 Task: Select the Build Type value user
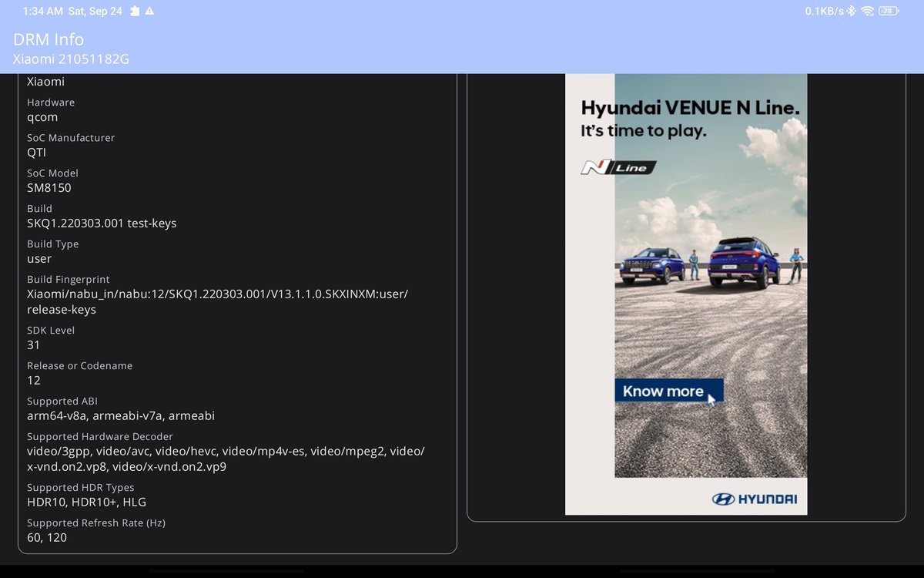[x=39, y=259]
